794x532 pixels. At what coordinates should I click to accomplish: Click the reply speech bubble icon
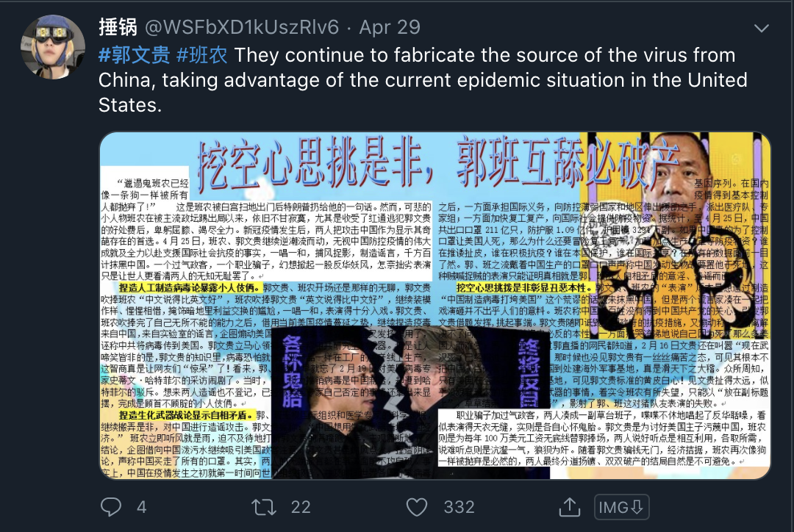111,507
